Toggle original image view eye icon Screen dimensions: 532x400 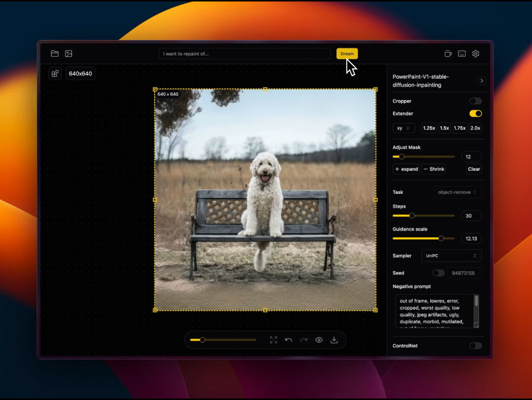pos(319,340)
